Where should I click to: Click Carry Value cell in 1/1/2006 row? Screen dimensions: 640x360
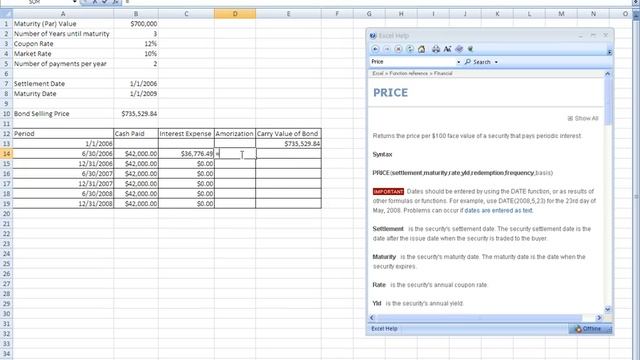[288, 144]
